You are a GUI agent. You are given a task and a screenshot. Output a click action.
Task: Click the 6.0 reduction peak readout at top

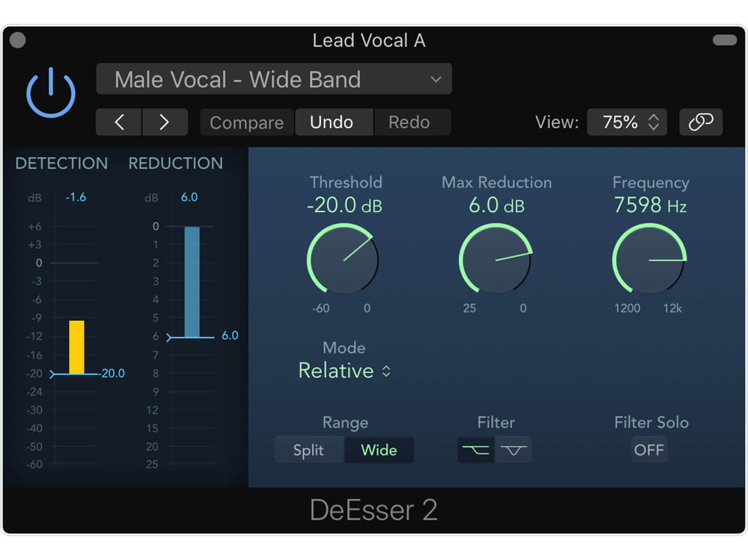point(189,197)
